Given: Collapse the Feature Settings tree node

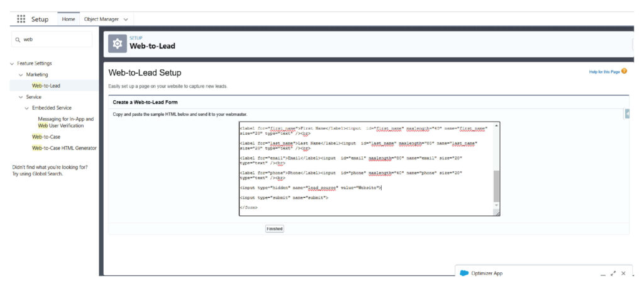Looking at the screenshot, I should point(11,64).
